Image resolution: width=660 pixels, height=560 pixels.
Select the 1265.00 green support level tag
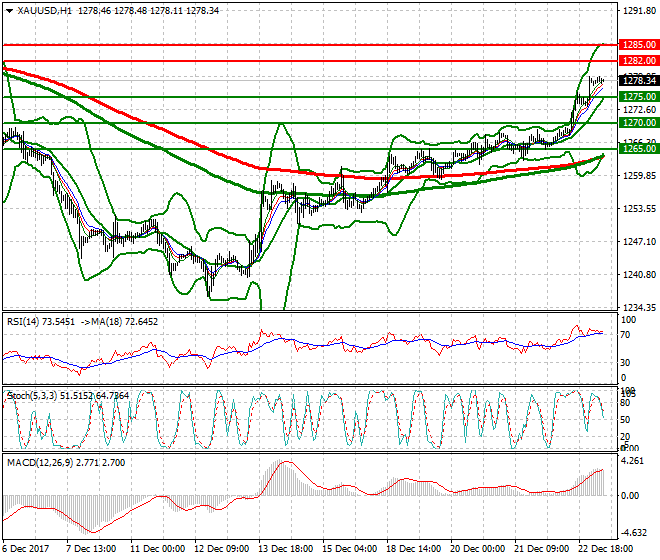click(637, 148)
